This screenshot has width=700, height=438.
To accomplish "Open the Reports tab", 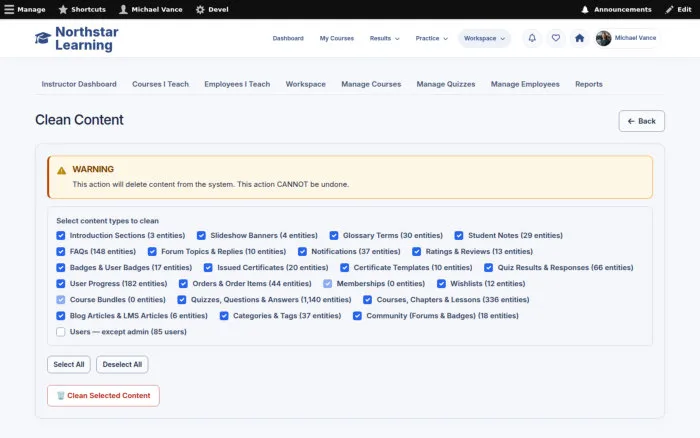I will point(588,84).
